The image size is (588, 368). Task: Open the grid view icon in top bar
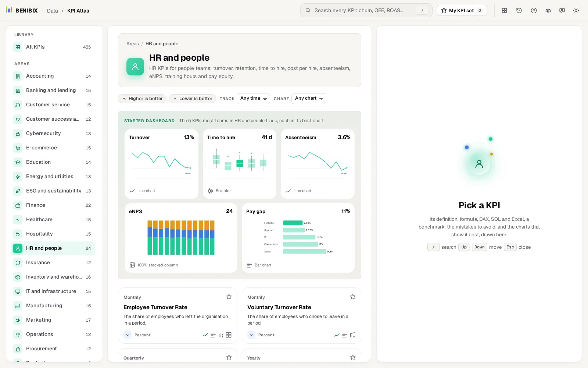pos(505,11)
